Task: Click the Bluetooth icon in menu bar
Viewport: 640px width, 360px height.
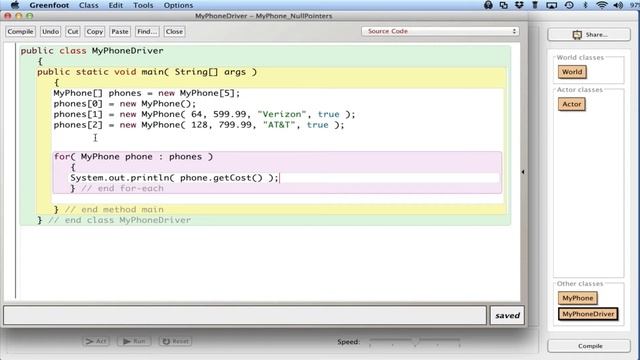Action: (585, 5)
